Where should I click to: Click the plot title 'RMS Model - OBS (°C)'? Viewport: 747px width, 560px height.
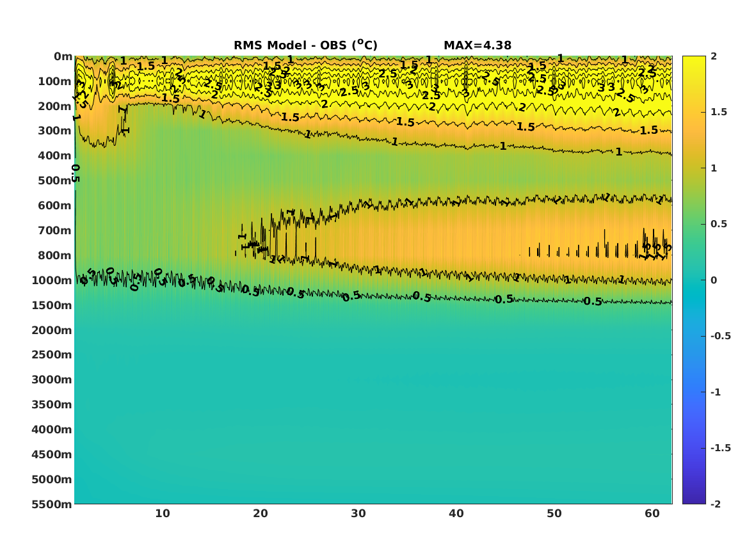point(305,45)
